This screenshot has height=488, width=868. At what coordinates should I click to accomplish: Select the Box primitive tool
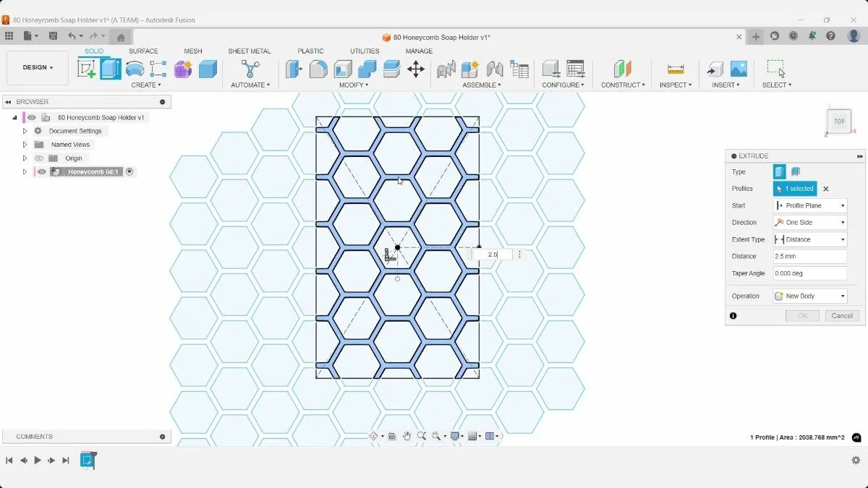(208, 69)
